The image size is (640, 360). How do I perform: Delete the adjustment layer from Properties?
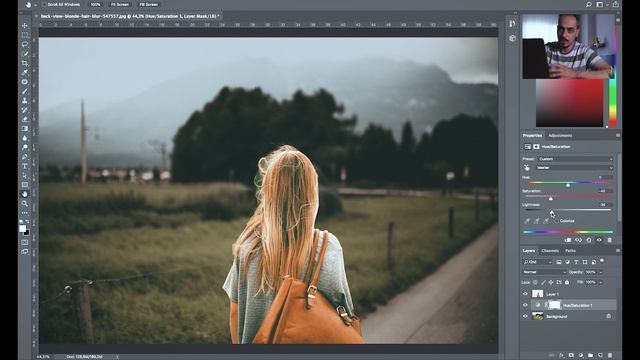pos(610,240)
